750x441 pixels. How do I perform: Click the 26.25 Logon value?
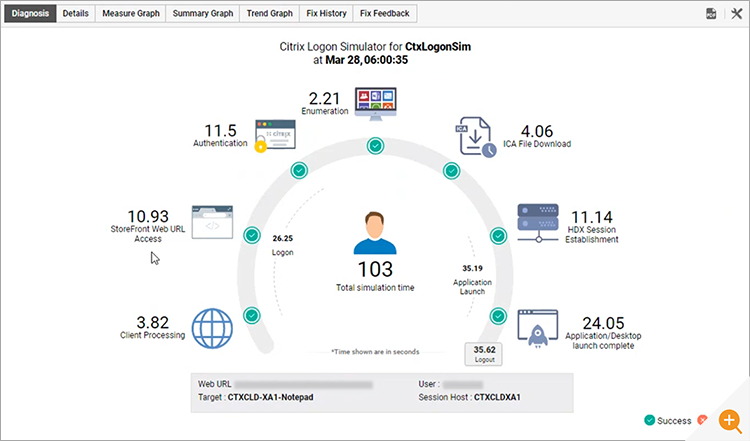click(283, 238)
